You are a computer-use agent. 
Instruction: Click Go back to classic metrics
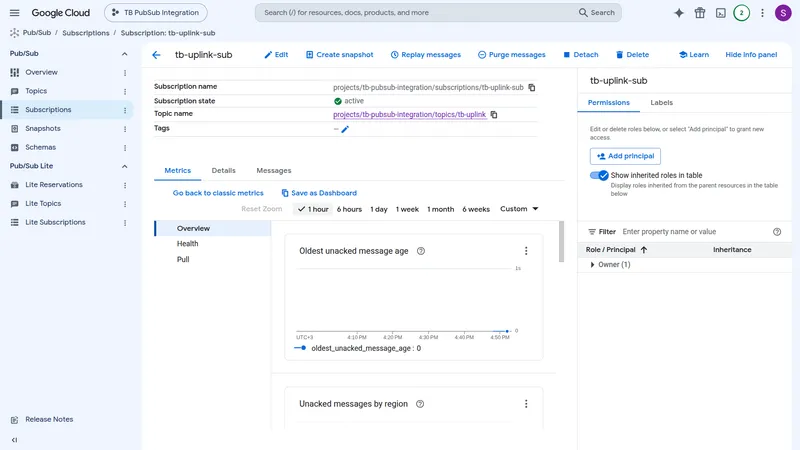218,193
